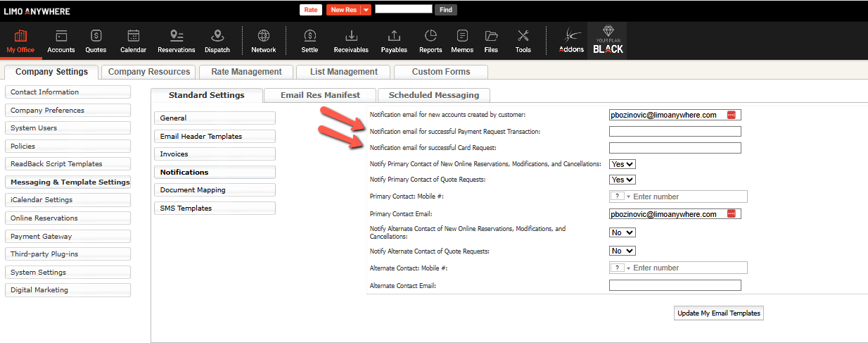Switch to List Management tab
This screenshot has width=868, height=343.
pos(344,72)
